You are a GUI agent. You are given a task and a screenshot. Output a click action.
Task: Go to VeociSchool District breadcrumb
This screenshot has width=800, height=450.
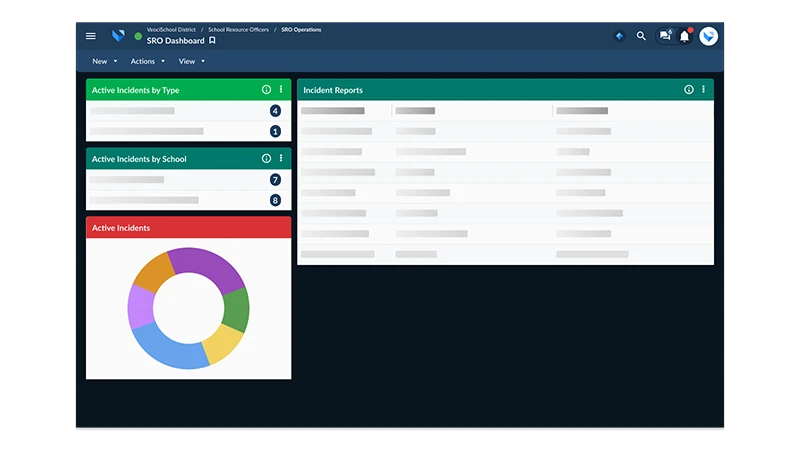pos(171,30)
